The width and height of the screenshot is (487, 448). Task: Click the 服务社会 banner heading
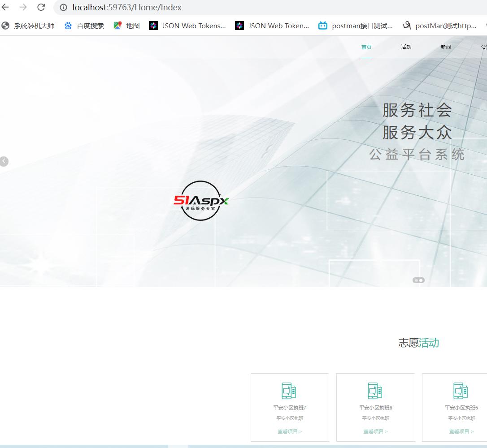coord(417,110)
